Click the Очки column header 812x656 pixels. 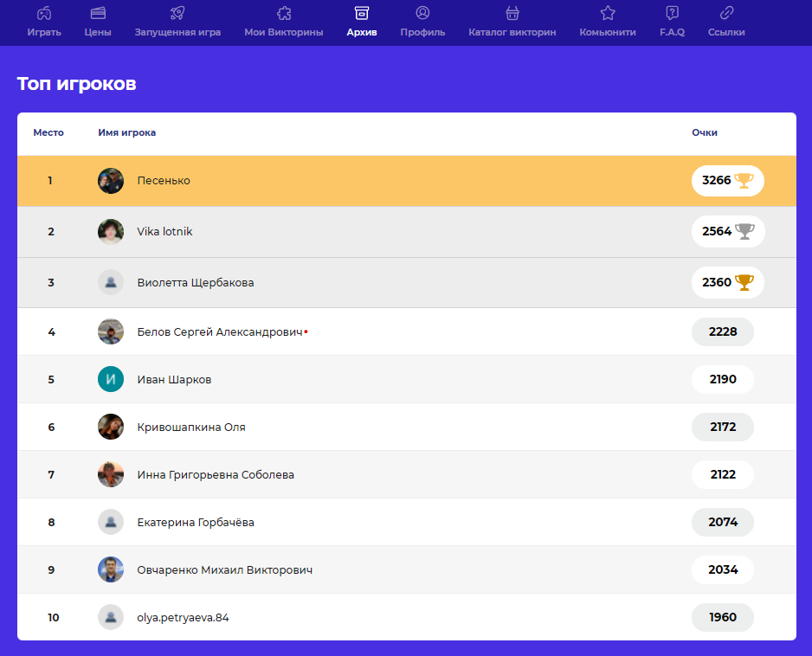[x=704, y=132]
